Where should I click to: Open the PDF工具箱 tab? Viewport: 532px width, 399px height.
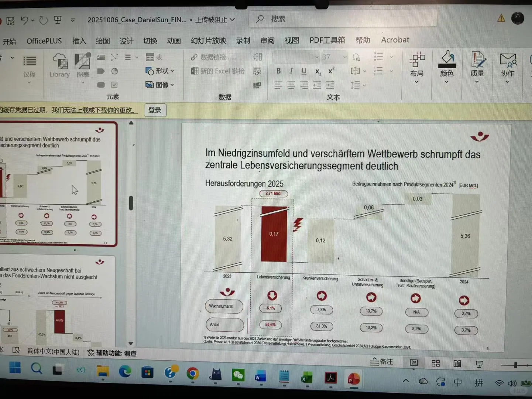click(x=327, y=40)
